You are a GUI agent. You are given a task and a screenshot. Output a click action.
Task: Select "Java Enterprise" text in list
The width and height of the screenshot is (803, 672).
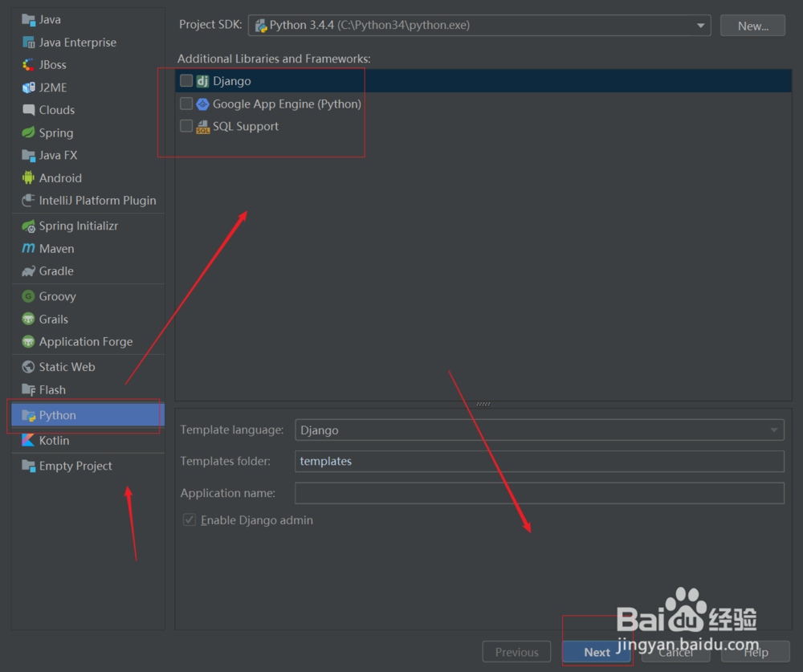click(x=78, y=43)
